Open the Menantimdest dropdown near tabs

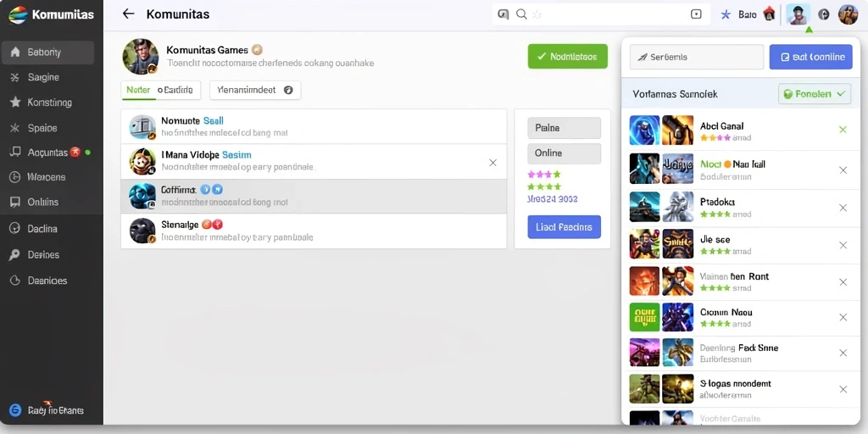(255, 90)
